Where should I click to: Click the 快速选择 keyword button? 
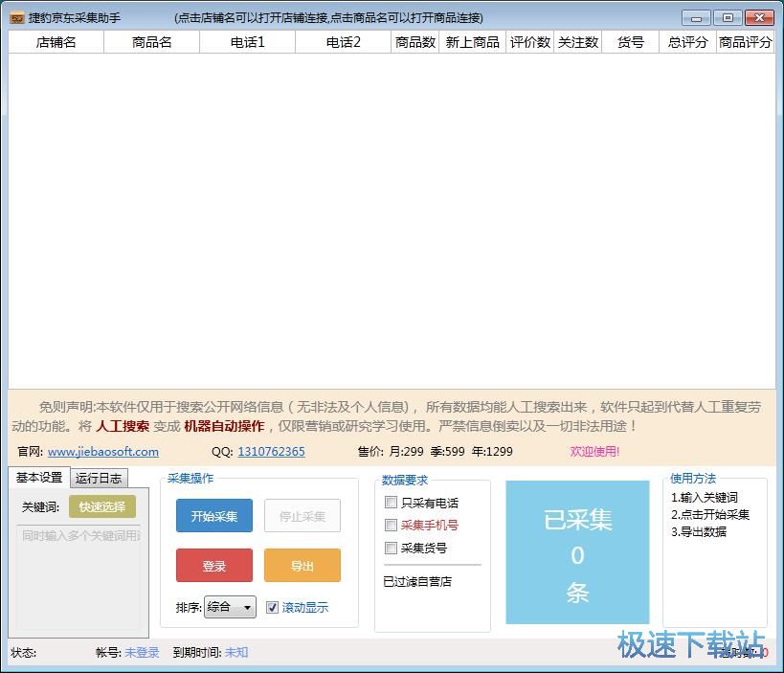click(x=102, y=506)
